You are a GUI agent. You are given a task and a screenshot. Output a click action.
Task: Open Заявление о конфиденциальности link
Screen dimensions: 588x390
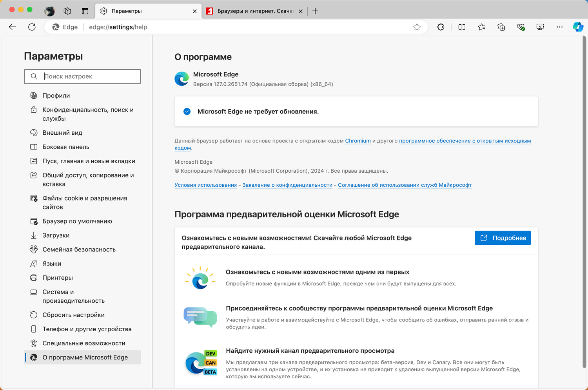[287, 185]
